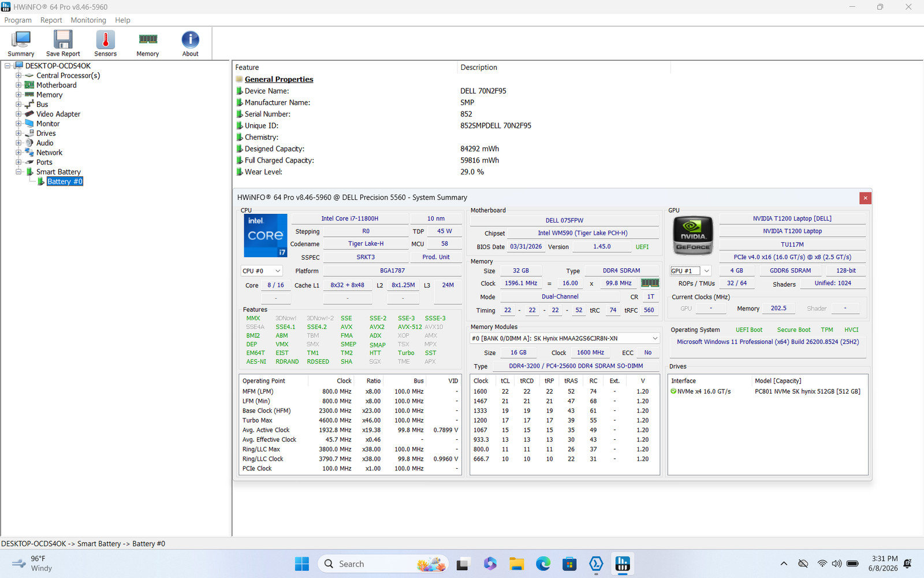
Task: Expand the Memory tree node
Action: click(x=18, y=95)
